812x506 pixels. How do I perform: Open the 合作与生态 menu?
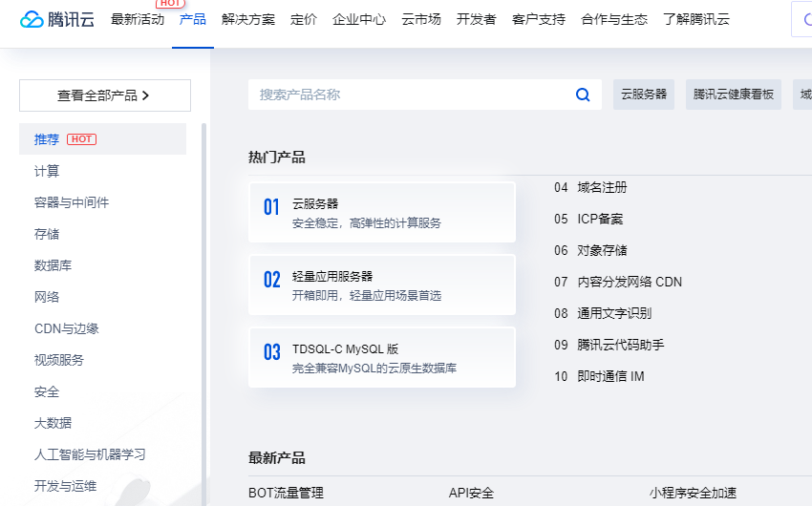tap(614, 20)
